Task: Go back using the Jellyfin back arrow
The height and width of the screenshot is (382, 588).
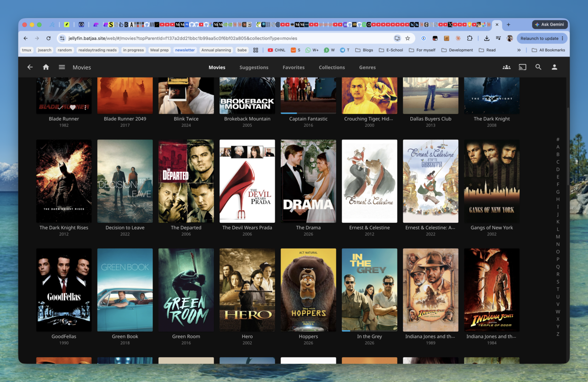Action: tap(30, 67)
